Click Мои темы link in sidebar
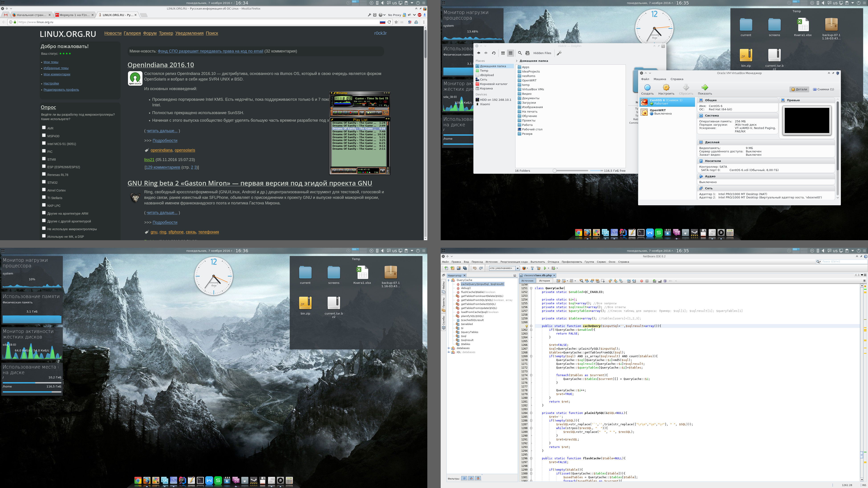This screenshot has width=868, height=488. pyautogui.click(x=51, y=62)
